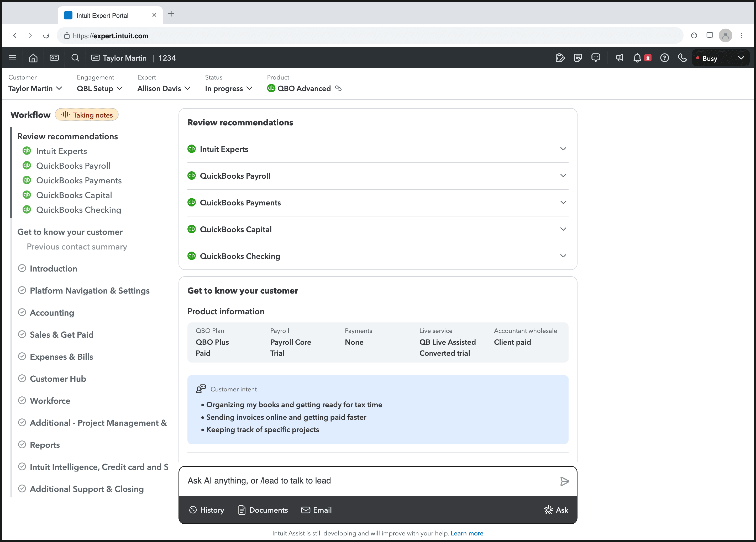Open the hamburger menu in the top bar

(x=12, y=58)
